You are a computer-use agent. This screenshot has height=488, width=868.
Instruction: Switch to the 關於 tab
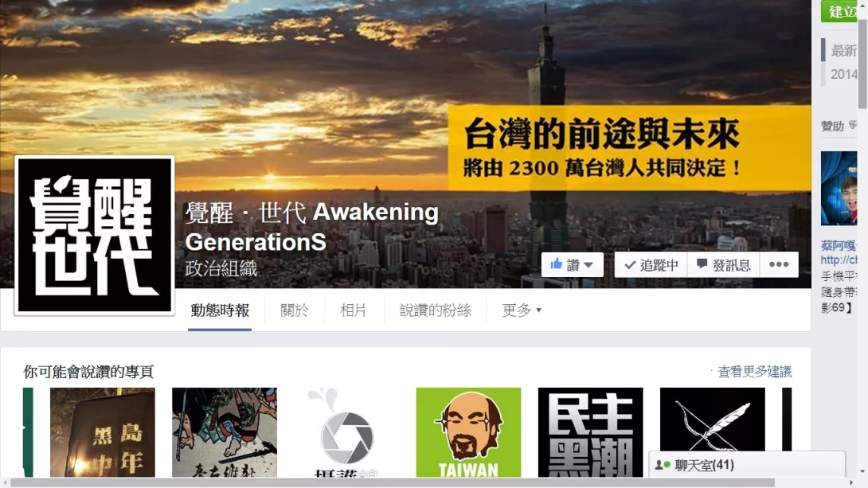click(x=295, y=310)
